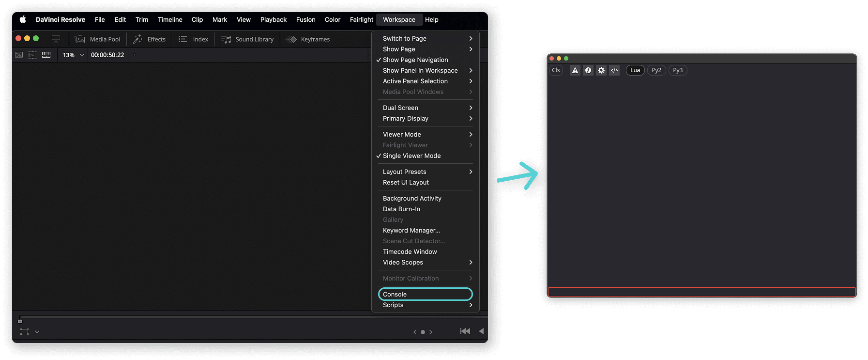Screen dimensions: 868x360
Task: Expand the Switch to Page submenu
Action: pos(425,38)
